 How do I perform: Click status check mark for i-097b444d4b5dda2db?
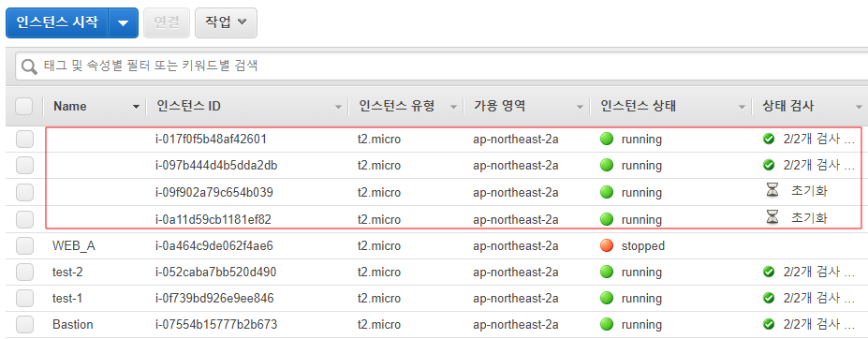769,165
